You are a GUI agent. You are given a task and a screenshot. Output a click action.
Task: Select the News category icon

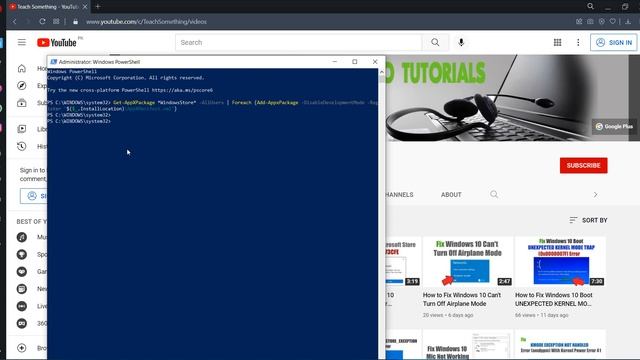[x=22, y=289]
